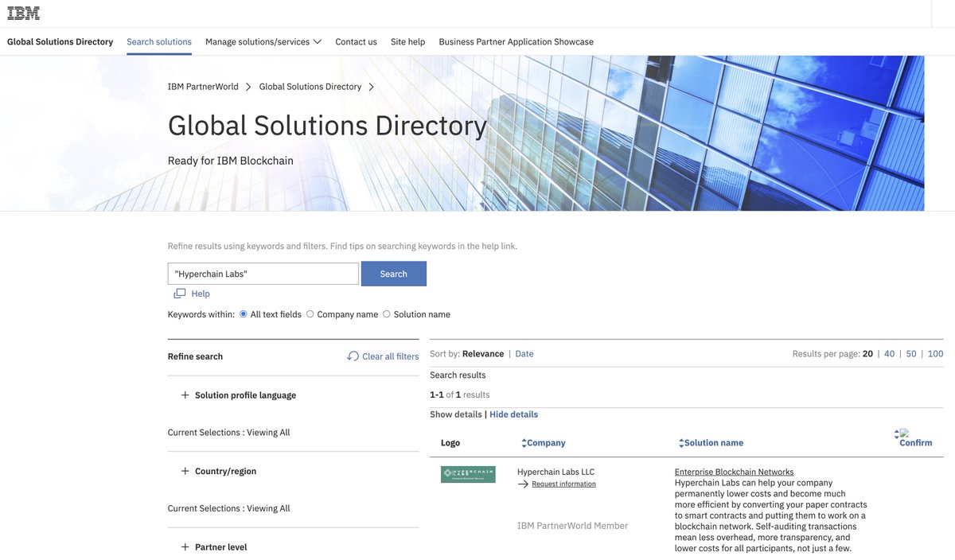Open the Enterprise Blockchain Networks solution link
Image resolution: width=955 pixels, height=560 pixels.
(734, 472)
